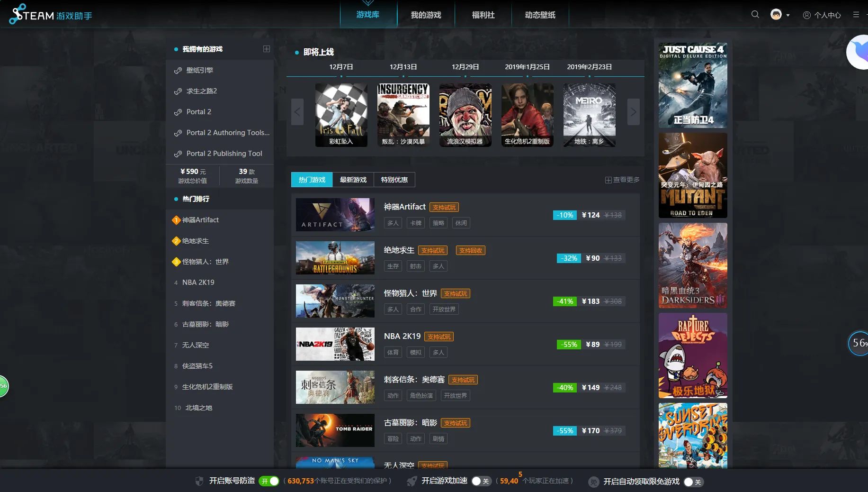The height and width of the screenshot is (492, 868).
Task: Open the Tomb Raider game cover
Action: [x=335, y=430]
